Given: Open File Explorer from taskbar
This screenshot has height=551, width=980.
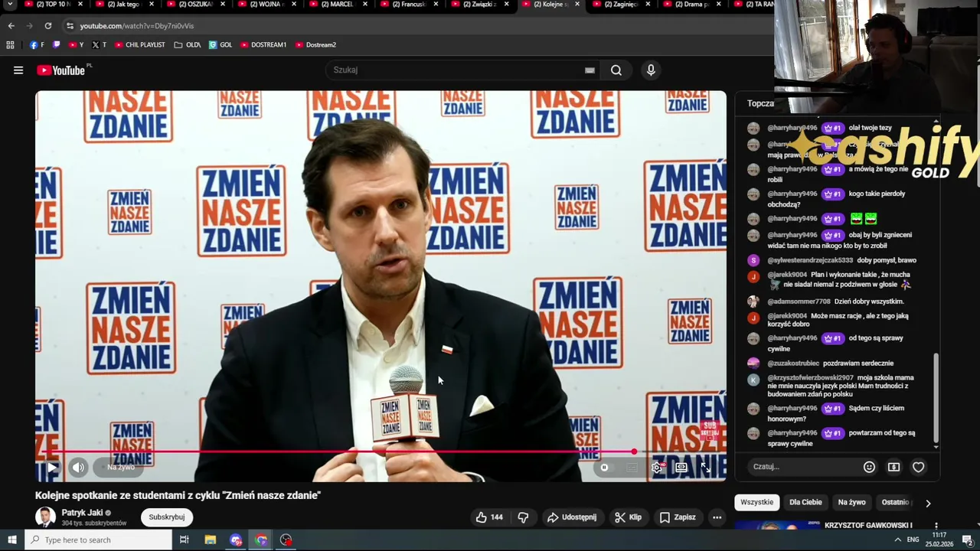Looking at the screenshot, I should [211, 540].
